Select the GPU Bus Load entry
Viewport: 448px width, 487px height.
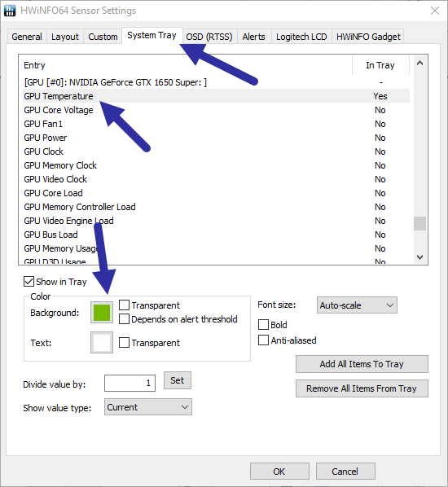(216, 235)
